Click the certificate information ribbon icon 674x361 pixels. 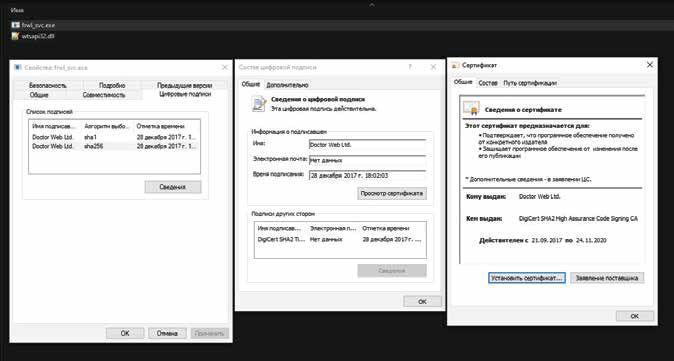[471, 108]
